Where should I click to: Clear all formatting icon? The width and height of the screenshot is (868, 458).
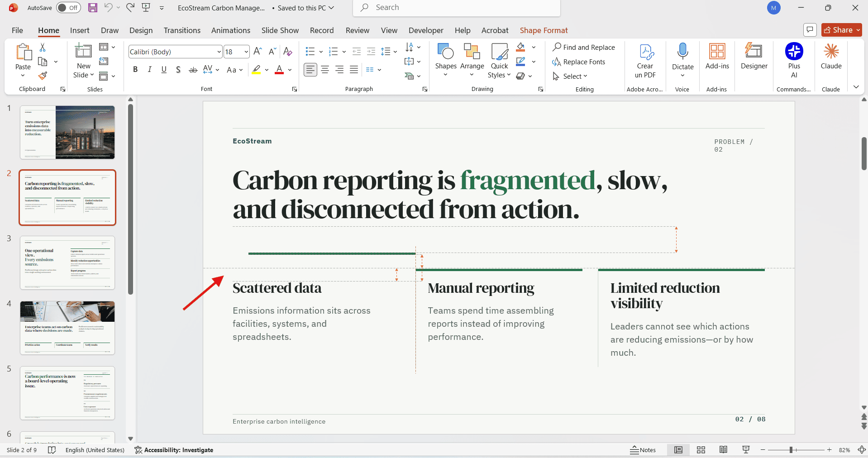coord(287,52)
